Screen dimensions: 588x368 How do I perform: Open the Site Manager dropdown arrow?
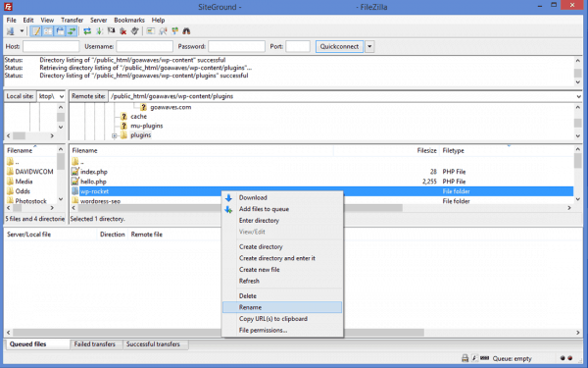click(x=22, y=31)
